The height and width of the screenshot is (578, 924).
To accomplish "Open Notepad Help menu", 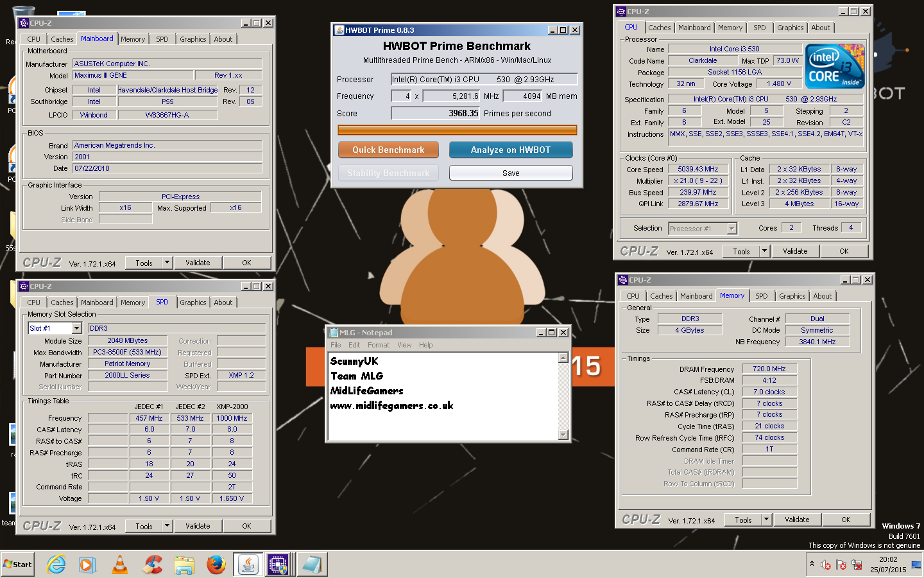I will click(x=426, y=345).
